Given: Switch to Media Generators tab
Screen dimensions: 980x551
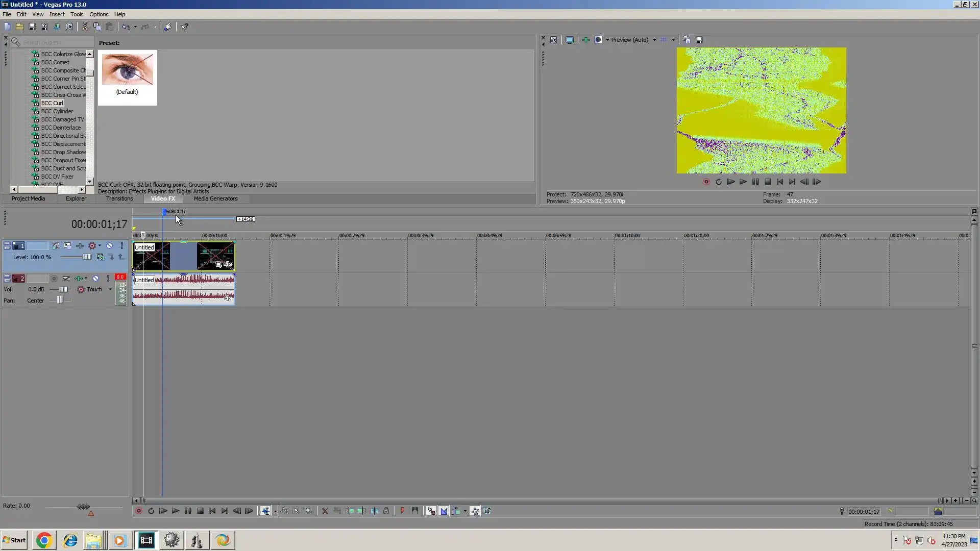Looking at the screenshot, I should (x=215, y=198).
